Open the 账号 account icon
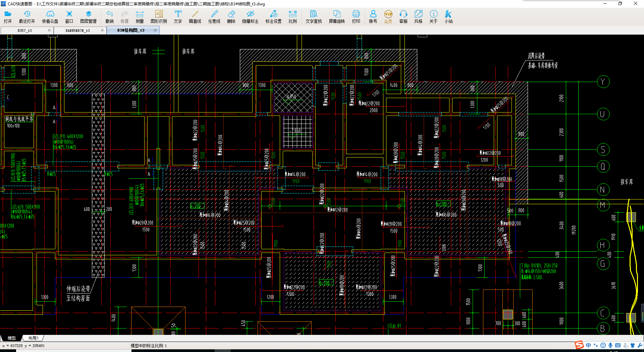The height and width of the screenshot is (352, 644). 373,16
